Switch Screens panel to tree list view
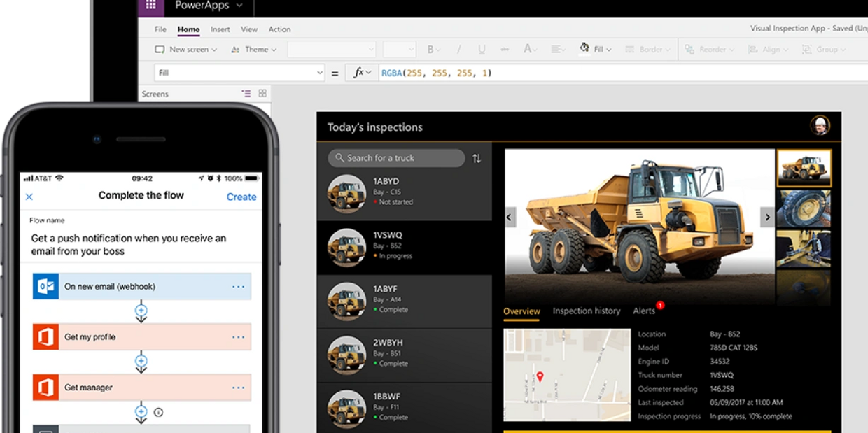The width and height of the screenshot is (868, 433). click(246, 93)
